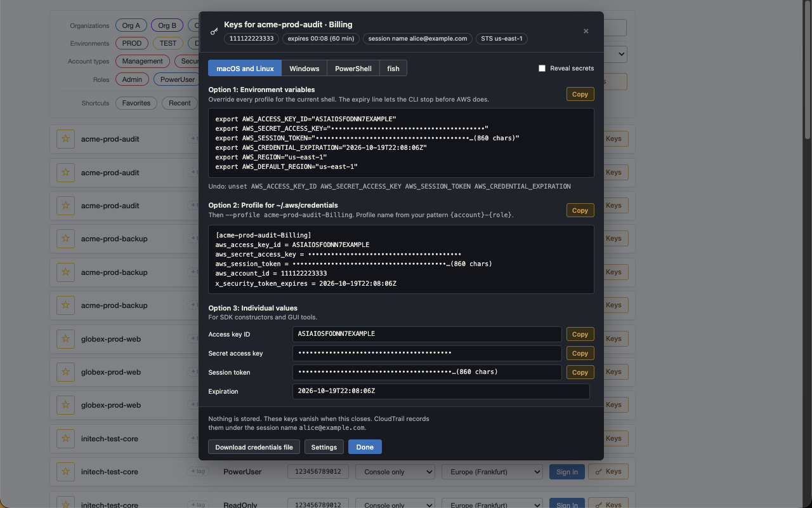Copy the Access key ID value
Screen dimensions: 812x508
[x=580, y=334]
